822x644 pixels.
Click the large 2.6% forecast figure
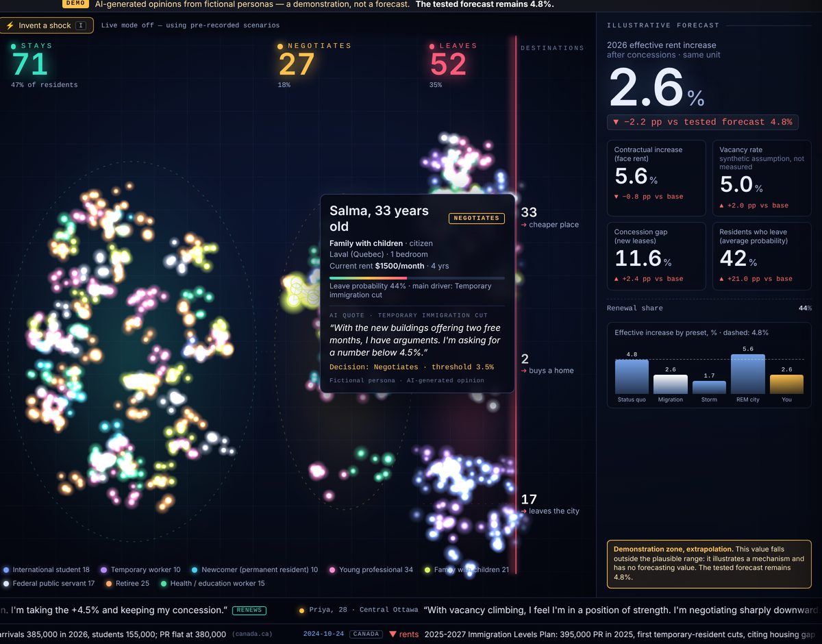click(656, 88)
